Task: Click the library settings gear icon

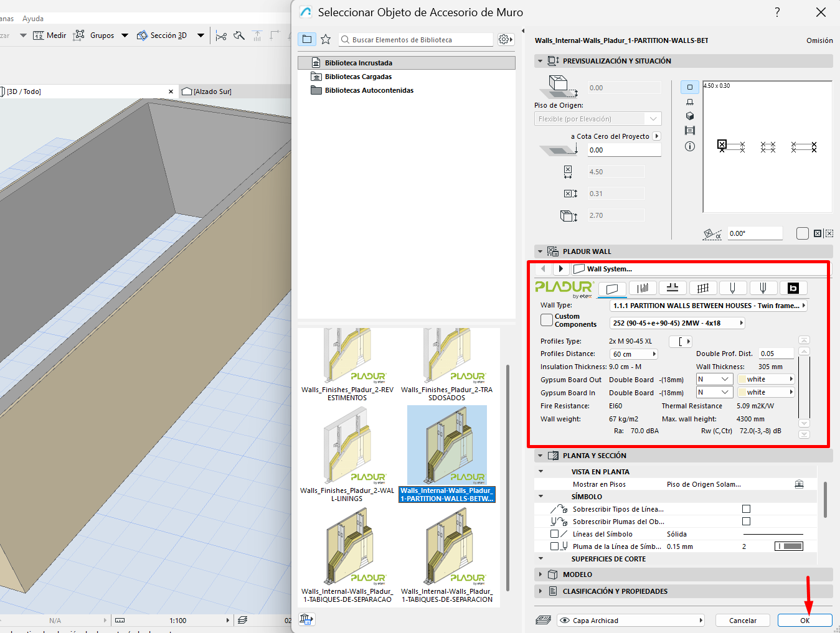Action: 505,39
